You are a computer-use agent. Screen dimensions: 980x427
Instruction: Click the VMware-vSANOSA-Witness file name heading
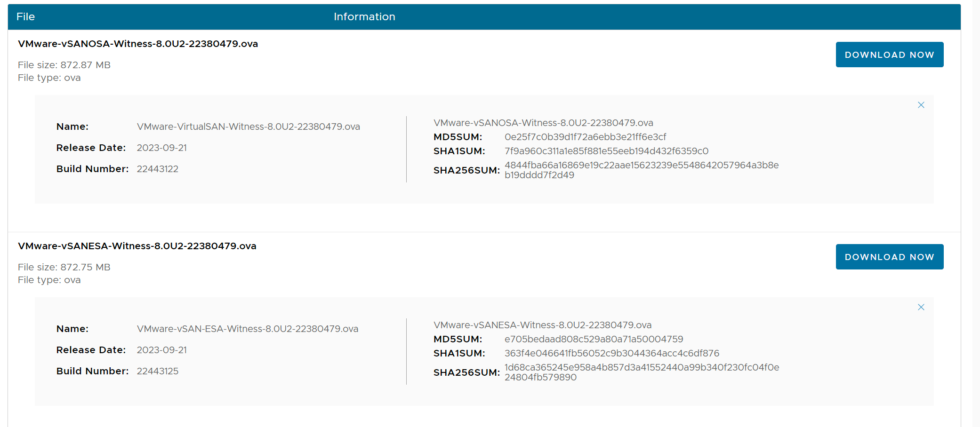tap(137, 44)
